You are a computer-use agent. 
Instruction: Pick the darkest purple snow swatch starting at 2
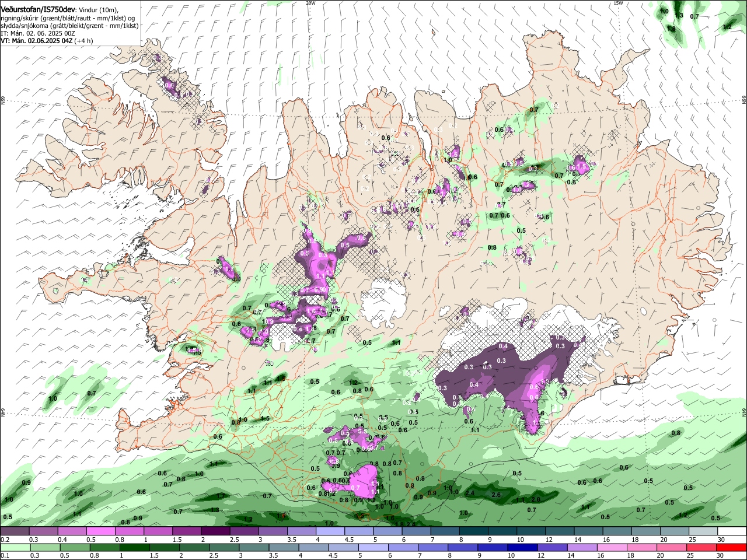215,531
